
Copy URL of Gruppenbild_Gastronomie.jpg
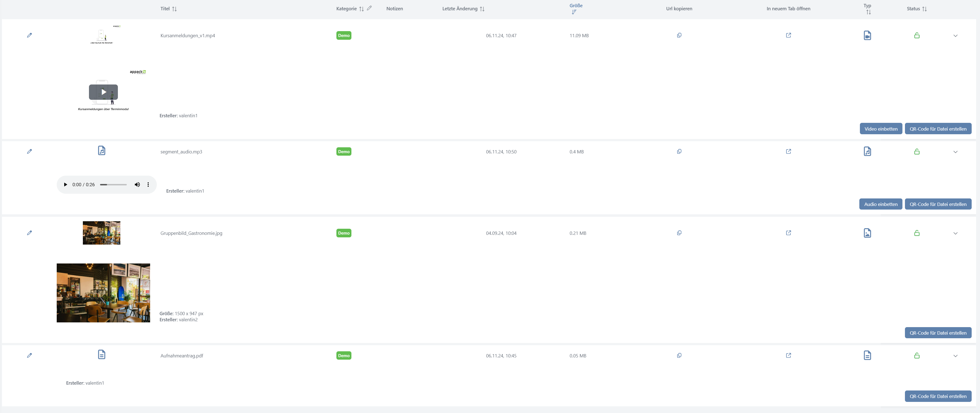[x=679, y=233]
